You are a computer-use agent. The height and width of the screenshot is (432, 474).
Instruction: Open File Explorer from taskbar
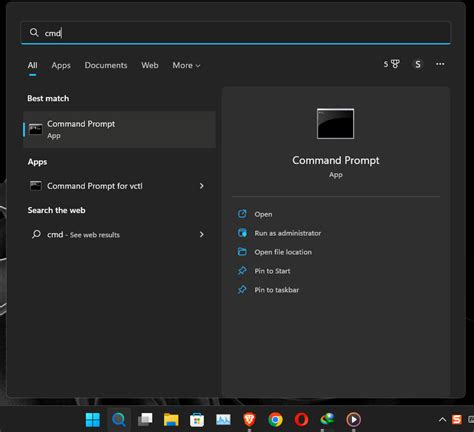[171, 419]
